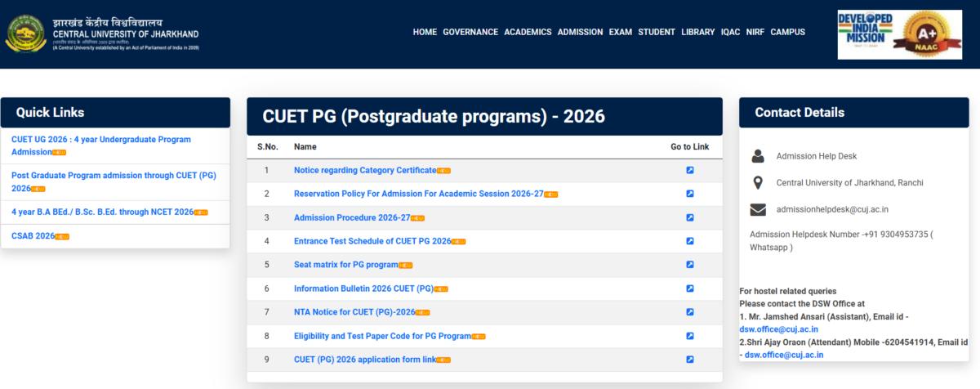Click the NAAC A+ badge

pyautogui.click(x=926, y=35)
